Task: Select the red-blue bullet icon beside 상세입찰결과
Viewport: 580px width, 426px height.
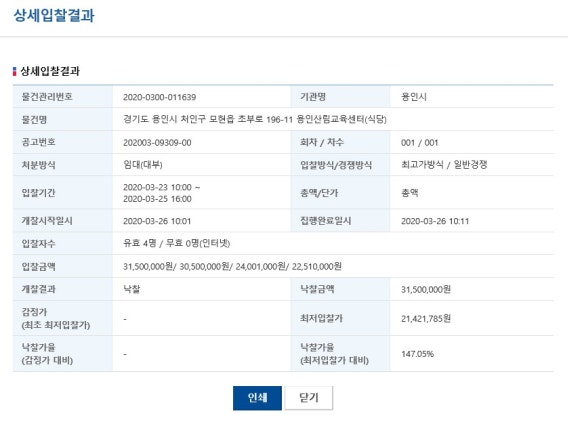Action: (x=14, y=71)
